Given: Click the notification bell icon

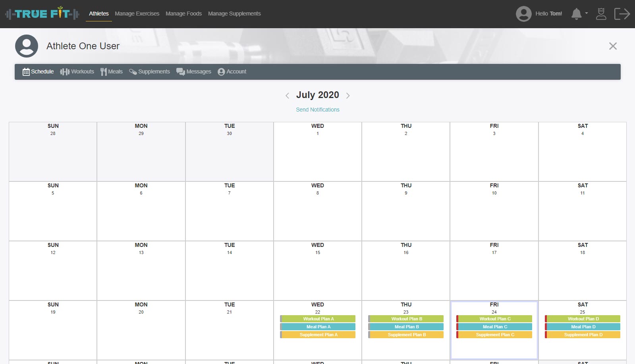Looking at the screenshot, I should pos(576,14).
